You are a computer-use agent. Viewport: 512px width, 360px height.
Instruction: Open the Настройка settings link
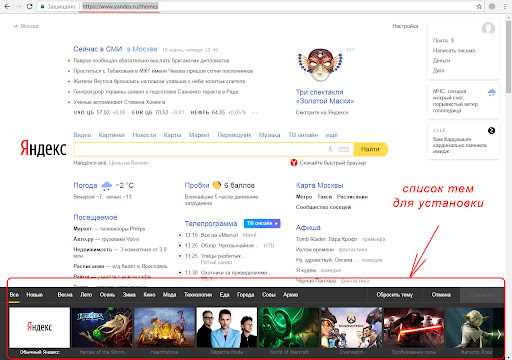[x=405, y=26]
